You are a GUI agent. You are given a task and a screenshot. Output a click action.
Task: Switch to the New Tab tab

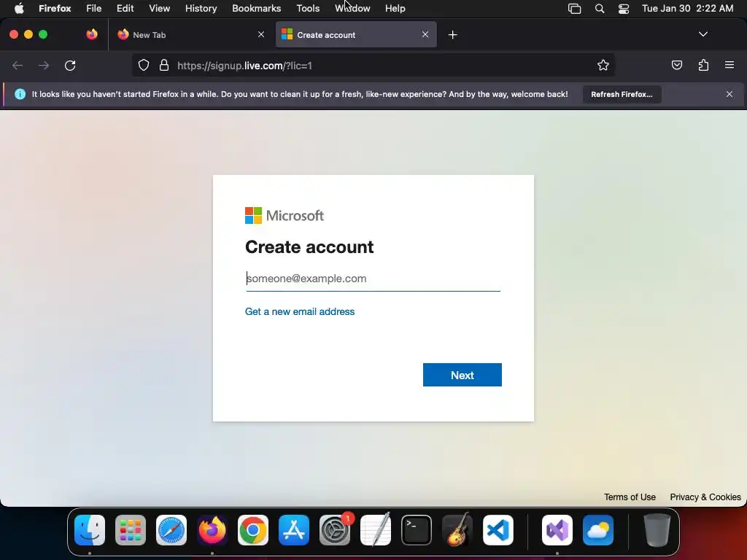pos(190,35)
